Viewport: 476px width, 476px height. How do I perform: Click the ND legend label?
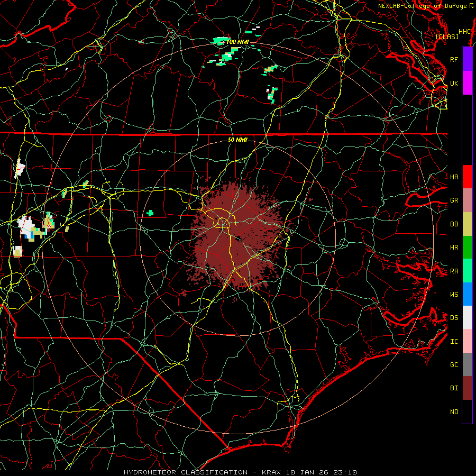(x=454, y=411)
